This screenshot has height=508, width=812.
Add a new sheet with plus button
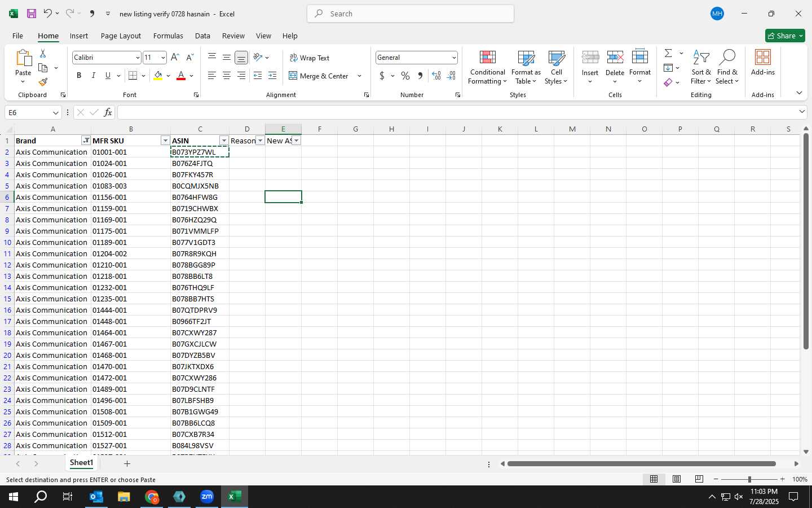pos(127,463)
